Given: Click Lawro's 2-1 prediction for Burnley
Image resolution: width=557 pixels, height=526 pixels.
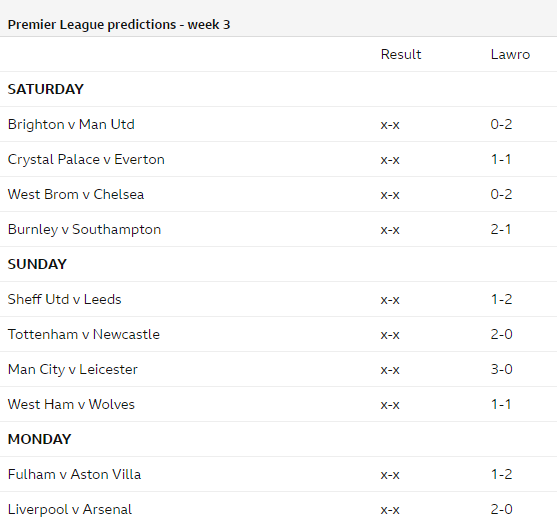Looking at the screenshot, I should click(x=501, y=229).
